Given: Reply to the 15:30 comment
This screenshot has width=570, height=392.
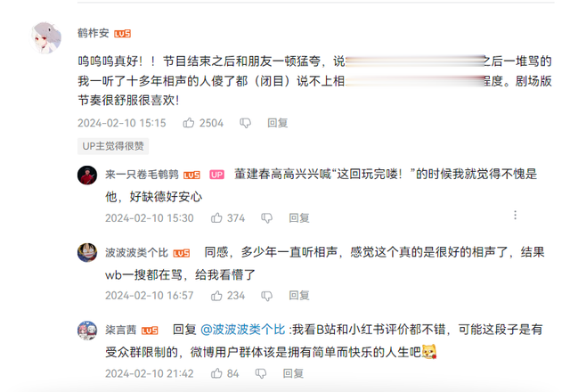Looking at the screenshot, I should click(x=299, y=217).
